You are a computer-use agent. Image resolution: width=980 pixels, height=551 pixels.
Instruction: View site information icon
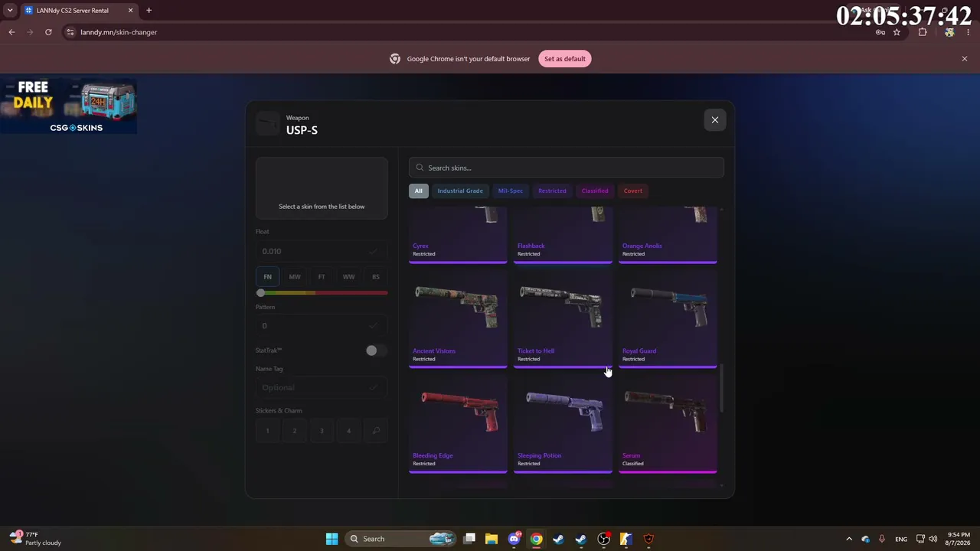pos(70,32)
